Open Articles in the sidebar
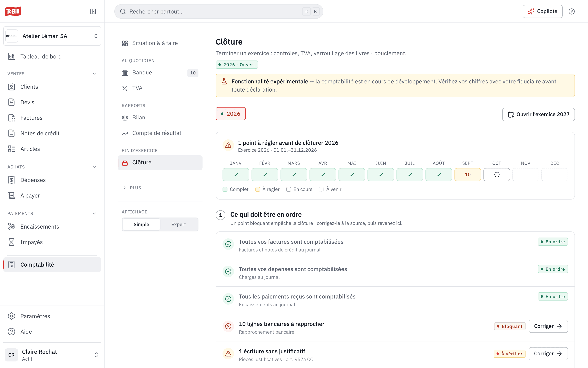The image size is (588, 368). click(x=52, y=149)
